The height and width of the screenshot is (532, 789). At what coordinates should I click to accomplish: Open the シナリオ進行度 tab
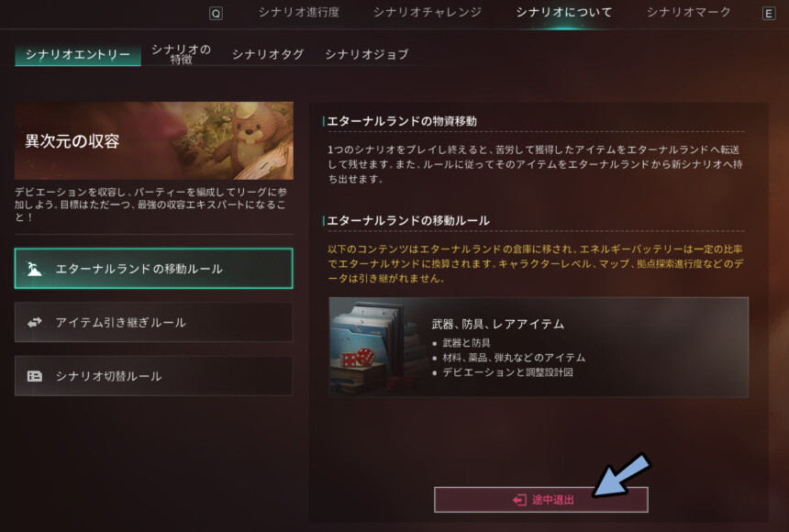tap(299, 13)
